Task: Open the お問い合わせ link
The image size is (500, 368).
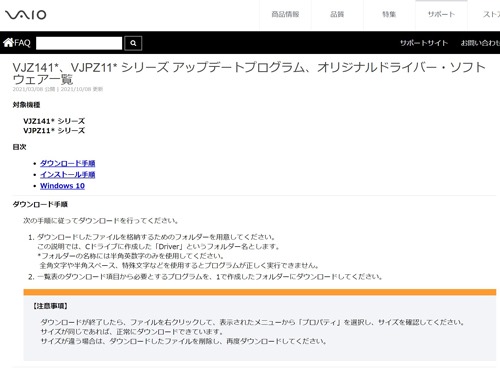Action: coord(480,43)
